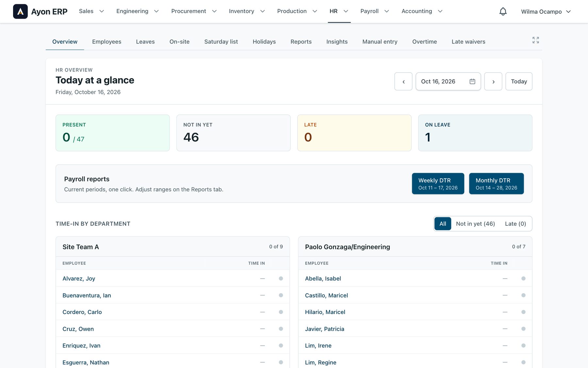
Task: Click the Ayon ERP logo icon
Action: pyautogui.click(x=20, y=11)
